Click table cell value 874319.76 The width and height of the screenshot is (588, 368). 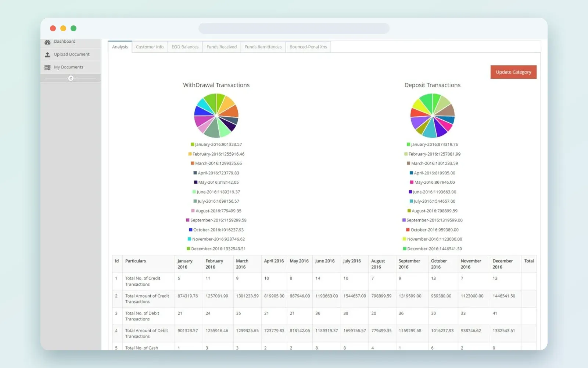point(188,296)
